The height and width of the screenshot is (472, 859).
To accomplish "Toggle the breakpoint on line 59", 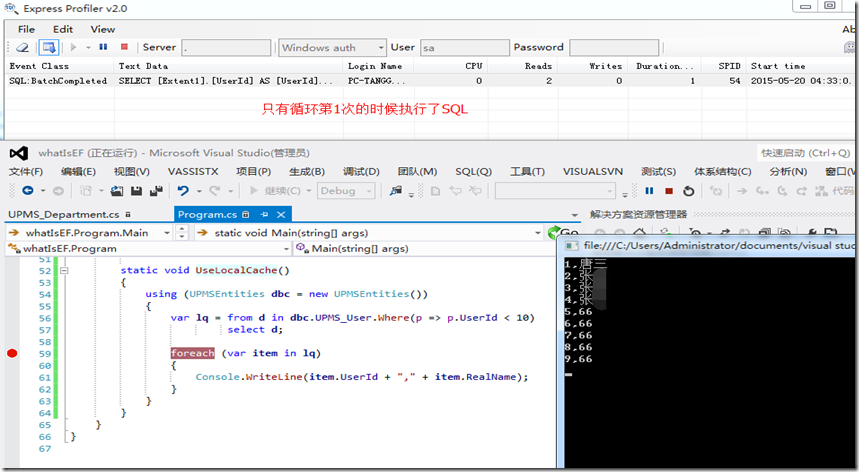I will coord(12,353).
